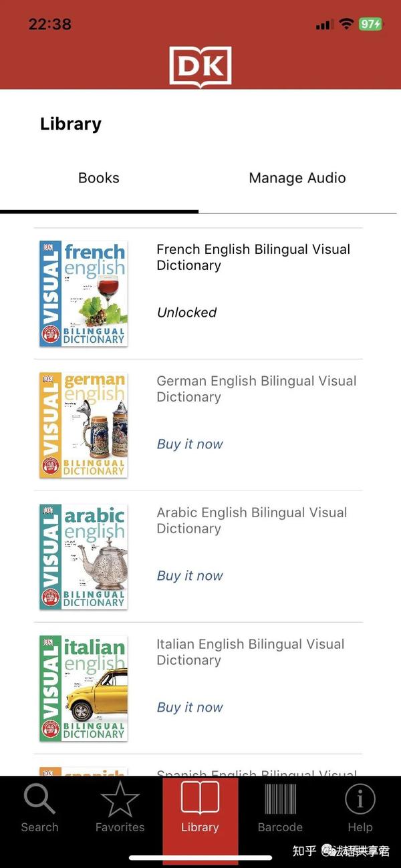Select the Italian dictionary cover with yellow car
The image size is (401, 868).
83,688
